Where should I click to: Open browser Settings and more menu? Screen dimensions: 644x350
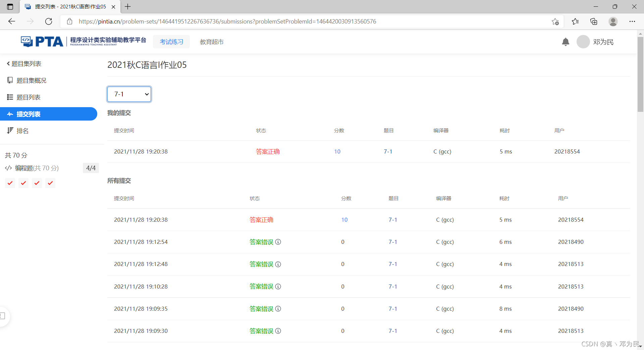pos(632,21)
